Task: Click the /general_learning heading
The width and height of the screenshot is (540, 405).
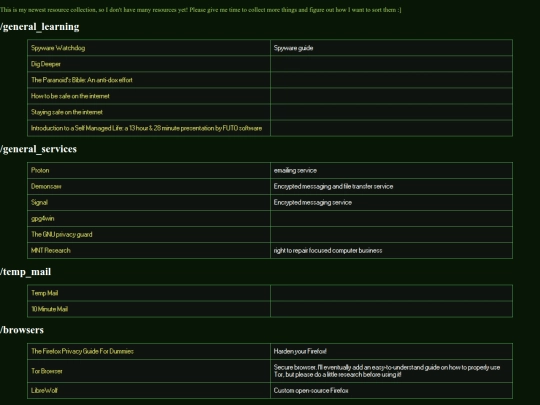Action: (40, 27)
